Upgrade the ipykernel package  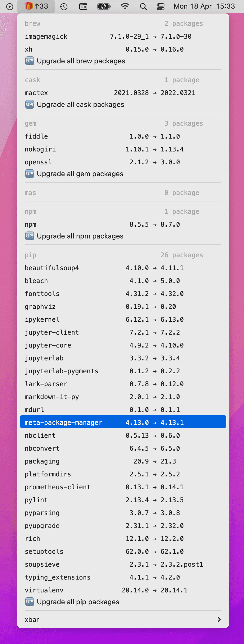click(x=123, y=320)
